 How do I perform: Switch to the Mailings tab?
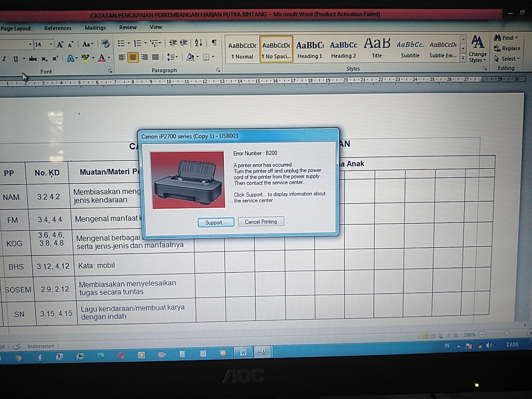point(95,28)
